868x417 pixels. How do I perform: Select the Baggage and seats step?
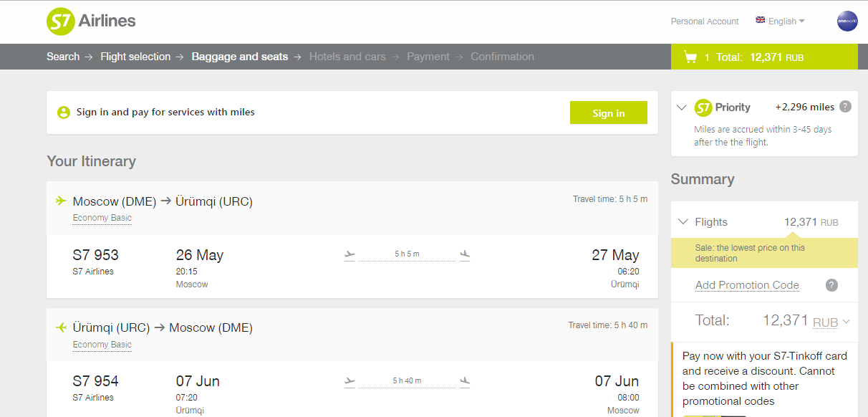tap(240, 57)
